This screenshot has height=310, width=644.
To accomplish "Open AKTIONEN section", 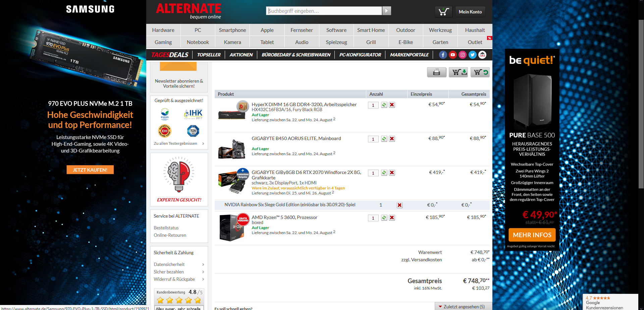I will point(241,55).
